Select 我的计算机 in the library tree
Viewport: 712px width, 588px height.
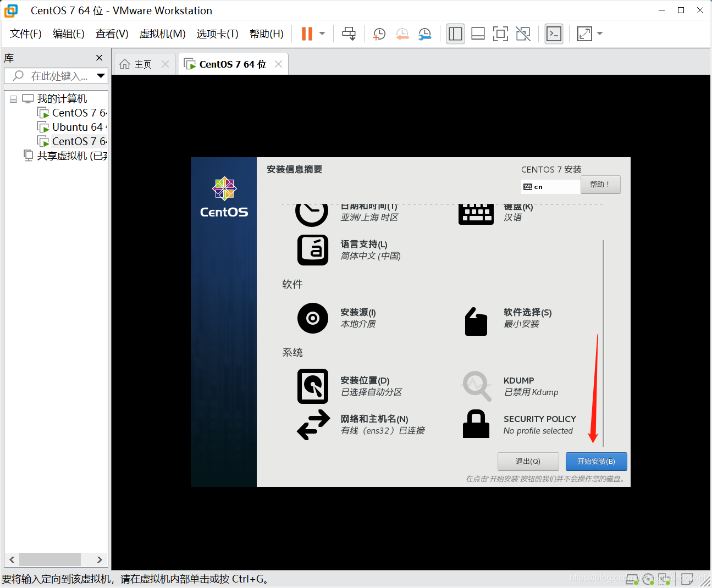coord(54,99)
